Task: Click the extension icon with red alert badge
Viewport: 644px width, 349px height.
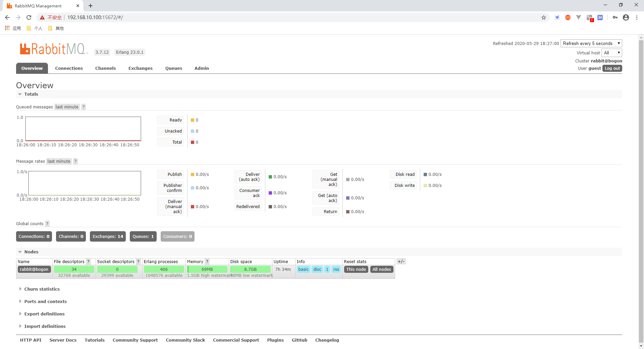Action: coord(590,18)
